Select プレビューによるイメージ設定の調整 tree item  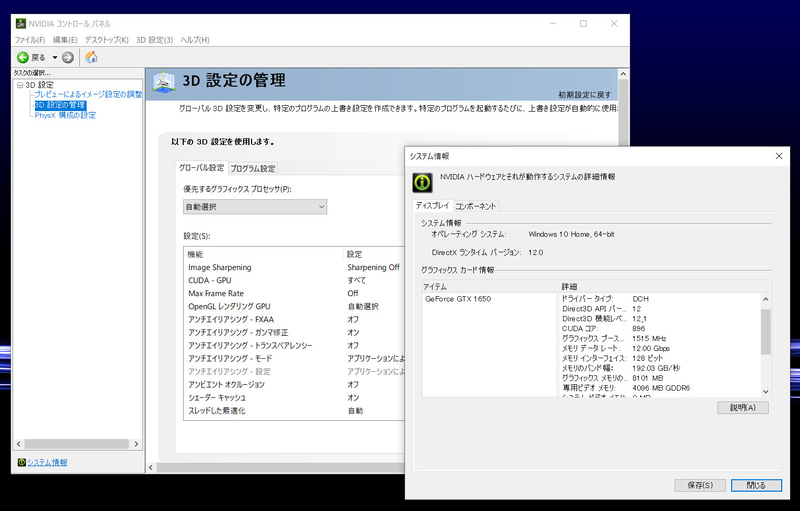coord(88,94)
